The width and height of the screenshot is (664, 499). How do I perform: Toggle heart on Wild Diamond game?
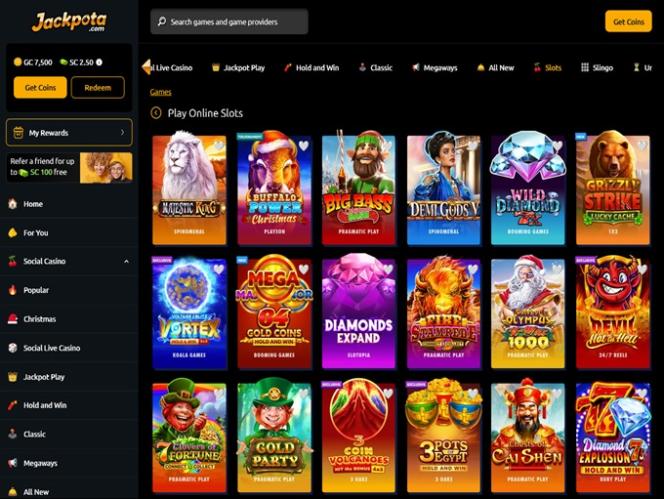[557, 146]
